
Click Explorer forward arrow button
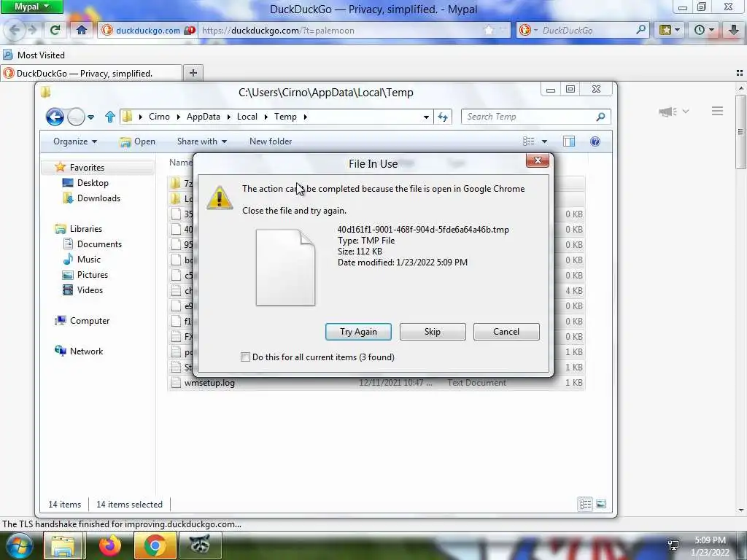[76, 117]
